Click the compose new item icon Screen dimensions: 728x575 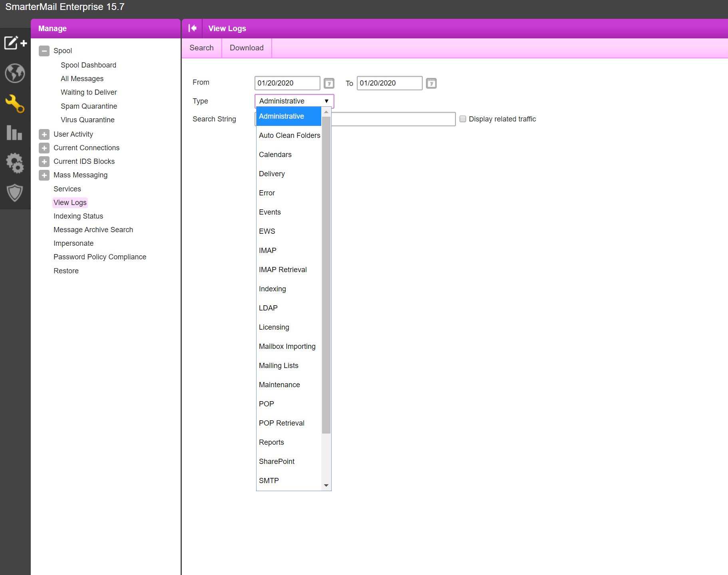15,43
